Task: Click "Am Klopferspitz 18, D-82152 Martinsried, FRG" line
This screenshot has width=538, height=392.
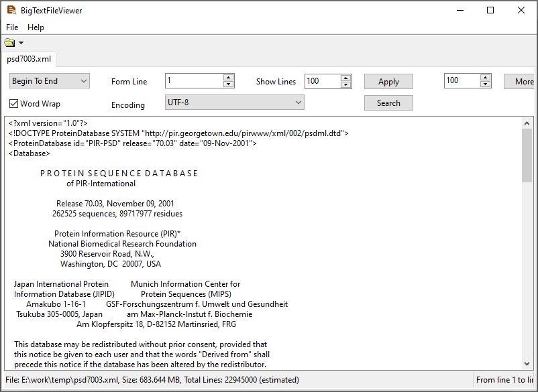Action: (156, 324)
